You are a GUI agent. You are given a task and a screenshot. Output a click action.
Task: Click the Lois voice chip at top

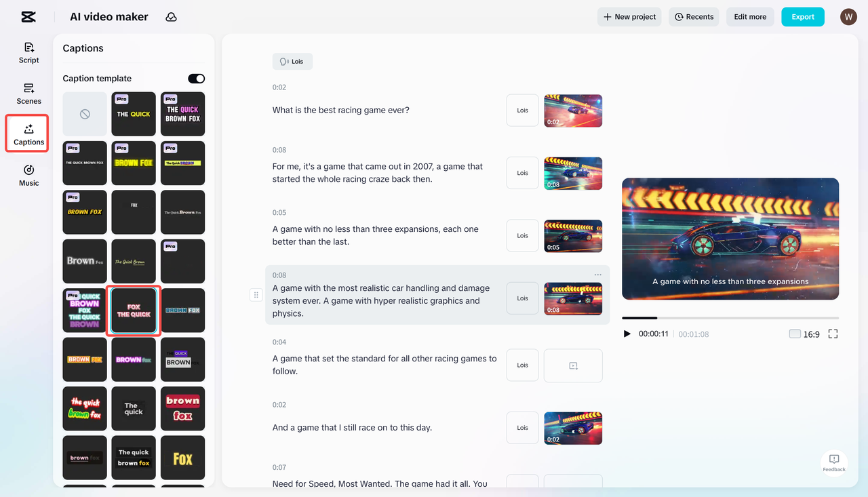(292, 62)
